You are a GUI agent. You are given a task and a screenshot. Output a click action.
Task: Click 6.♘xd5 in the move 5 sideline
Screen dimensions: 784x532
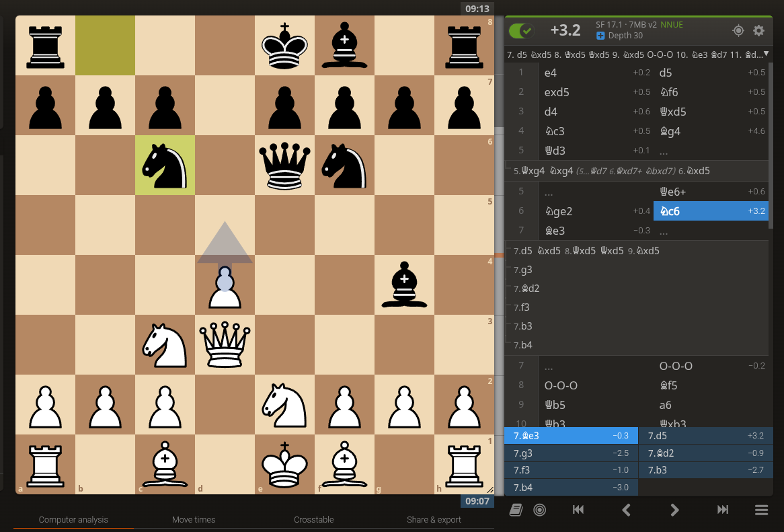(x=694, y=171)
